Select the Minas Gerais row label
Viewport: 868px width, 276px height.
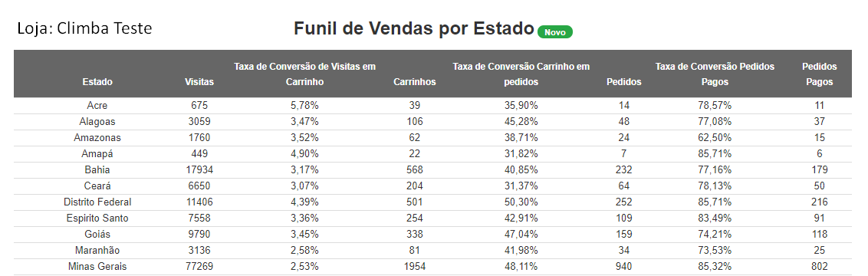click(x=97, y=267)
